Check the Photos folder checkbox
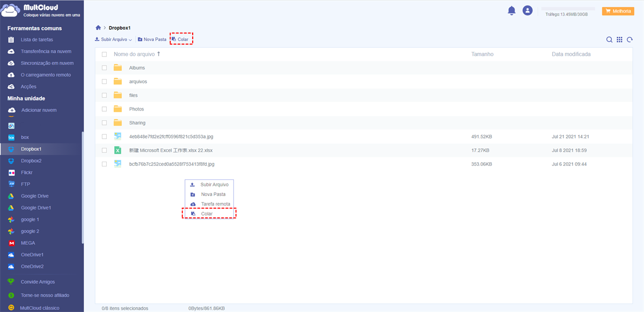Screen dimensions: 644x312 pos(104,109)
